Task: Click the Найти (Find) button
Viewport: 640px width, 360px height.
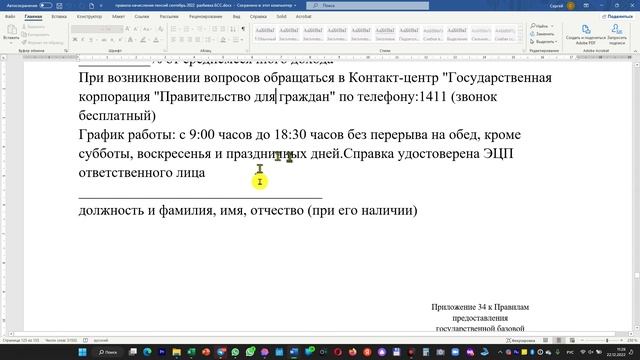Action: point(539,26)
